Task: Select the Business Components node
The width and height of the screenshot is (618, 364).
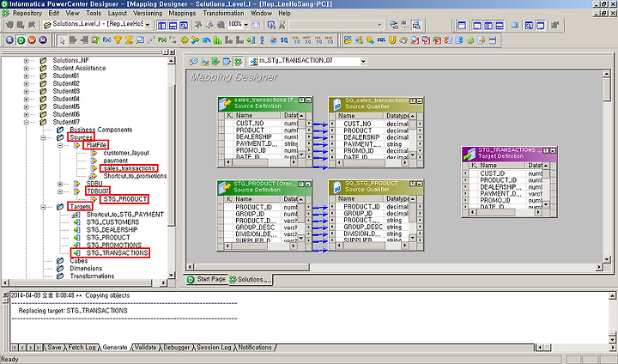Action: click(x=101, y=130)
